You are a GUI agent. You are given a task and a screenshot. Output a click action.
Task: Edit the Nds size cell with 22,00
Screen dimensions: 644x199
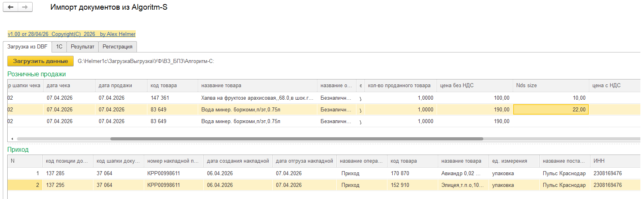coord(551,110)
